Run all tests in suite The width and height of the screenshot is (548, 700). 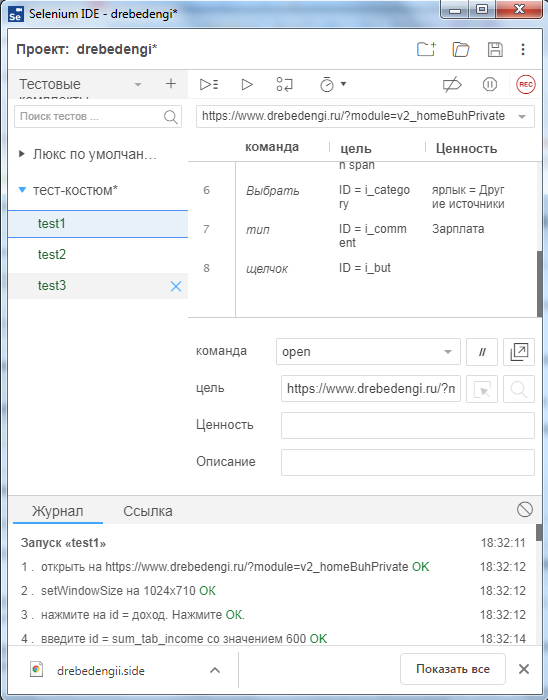pos(209,84)
